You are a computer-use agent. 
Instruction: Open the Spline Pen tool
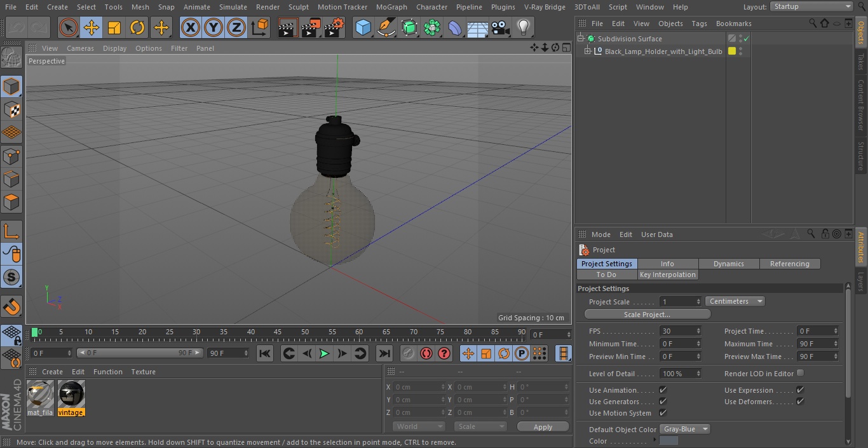click(386, 27)
